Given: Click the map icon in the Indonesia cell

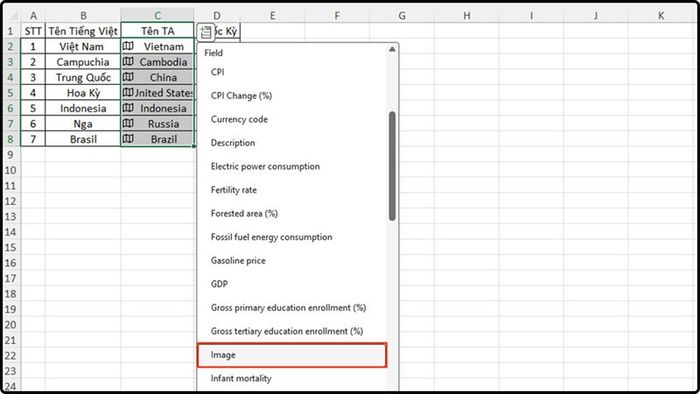Looking at the screenshot, I should pyautogui.click(x=128, y=108).
